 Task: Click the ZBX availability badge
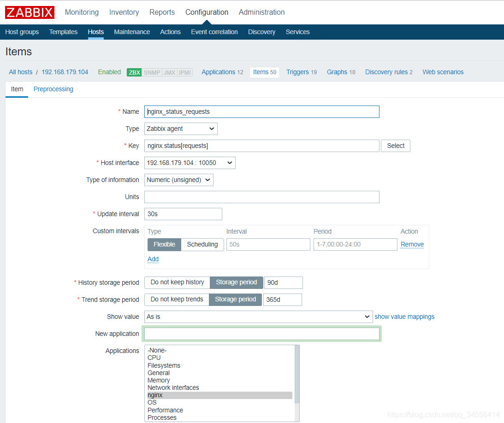(x=134, y=72)
